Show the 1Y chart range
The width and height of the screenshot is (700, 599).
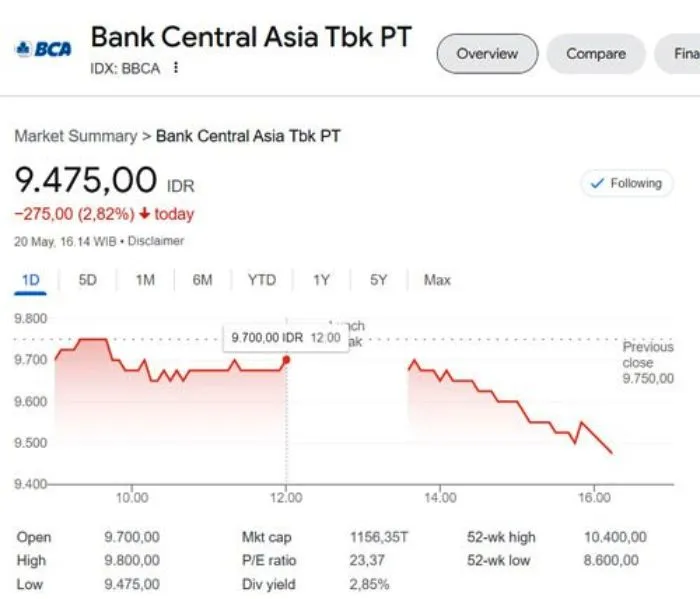tap(321, 281)
